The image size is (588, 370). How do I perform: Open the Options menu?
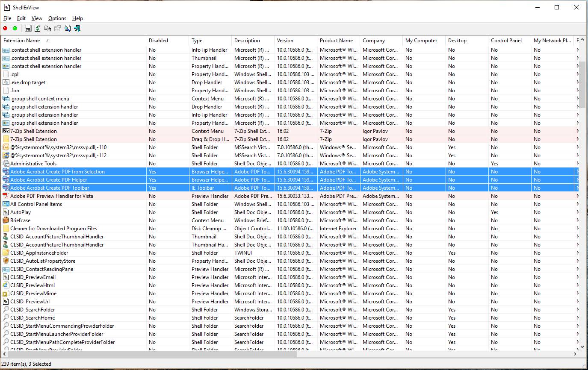[57, 18]
